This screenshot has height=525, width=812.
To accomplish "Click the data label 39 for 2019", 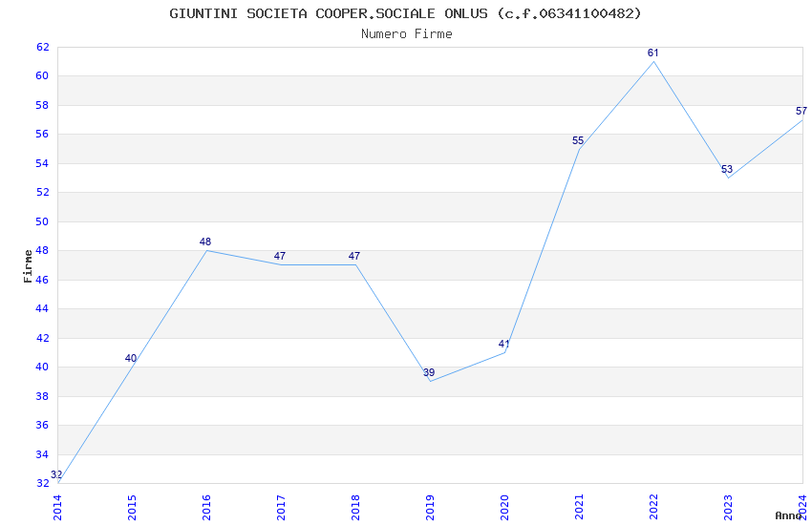I will (429, 372).
